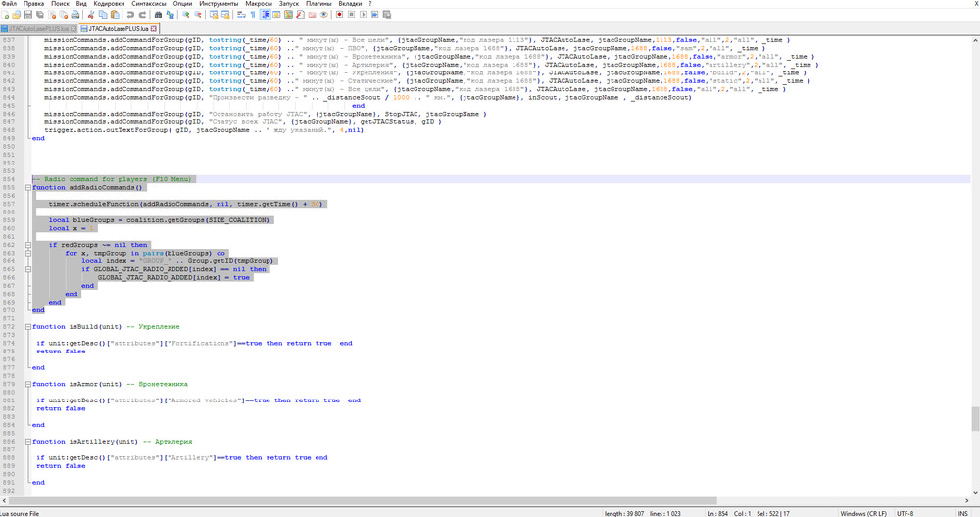Image resolution: width=980 pixels, height=517 pixels.
Task: Click the Save All toolbar icon
Action: point(39,14)
